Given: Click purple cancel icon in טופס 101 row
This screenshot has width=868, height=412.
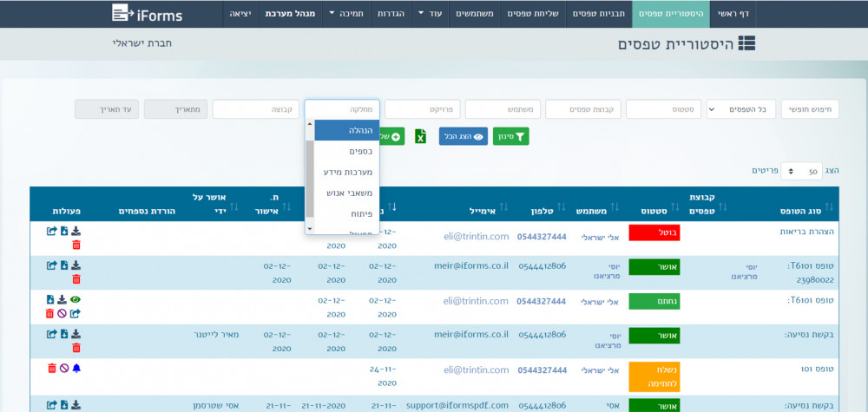Looking at the screenshot, I should [64, 369].
